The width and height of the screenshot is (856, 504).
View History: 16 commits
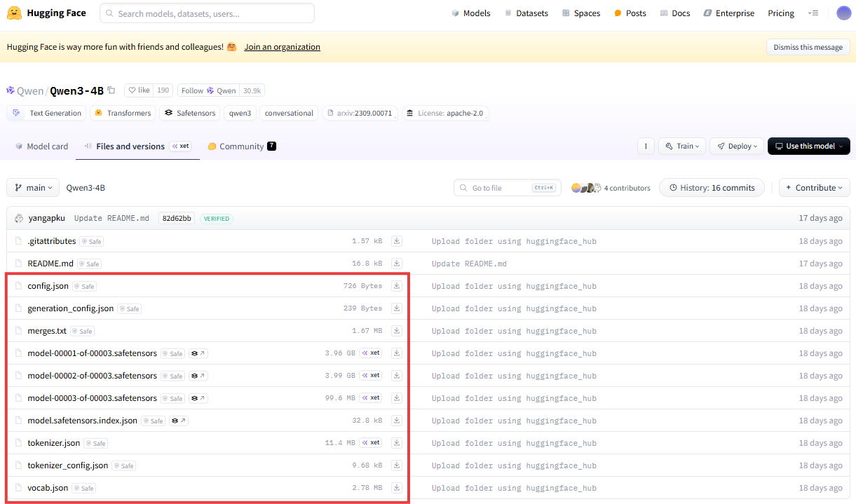(x=712, y=188)
